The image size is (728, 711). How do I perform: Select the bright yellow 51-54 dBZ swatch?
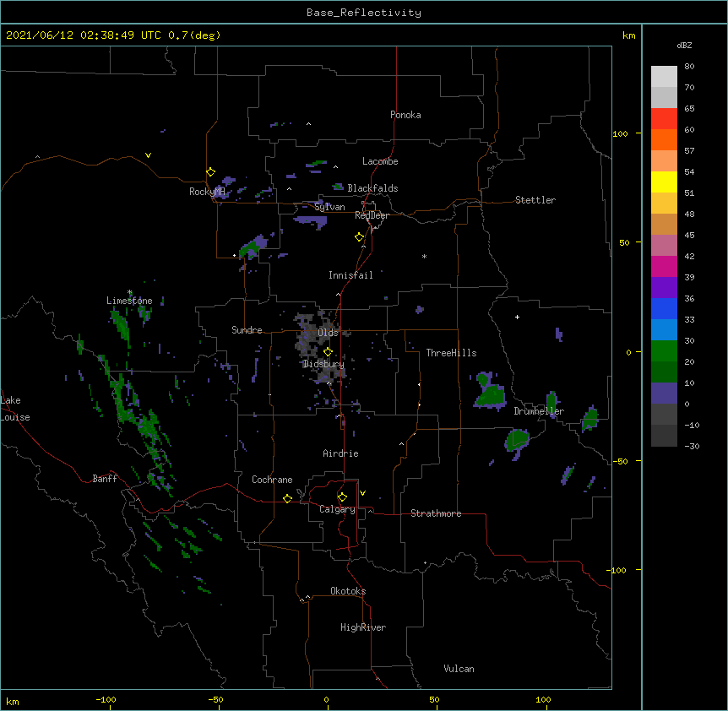pyautogui.click(x=664, y=182)
